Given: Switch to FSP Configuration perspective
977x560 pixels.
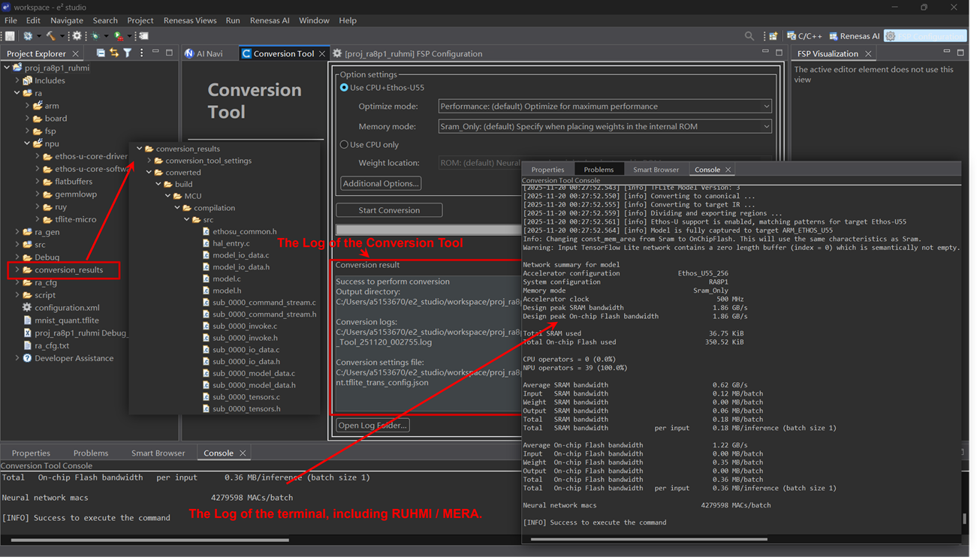Looking at the screenshot, I should pyautogui.click(x=925, y=36).
